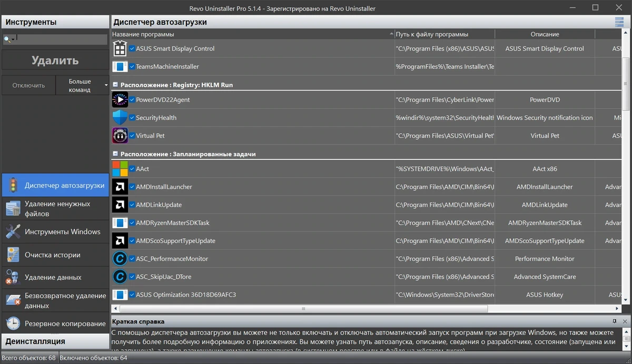Click the Резервное копирование clock icon

(13, 323)
